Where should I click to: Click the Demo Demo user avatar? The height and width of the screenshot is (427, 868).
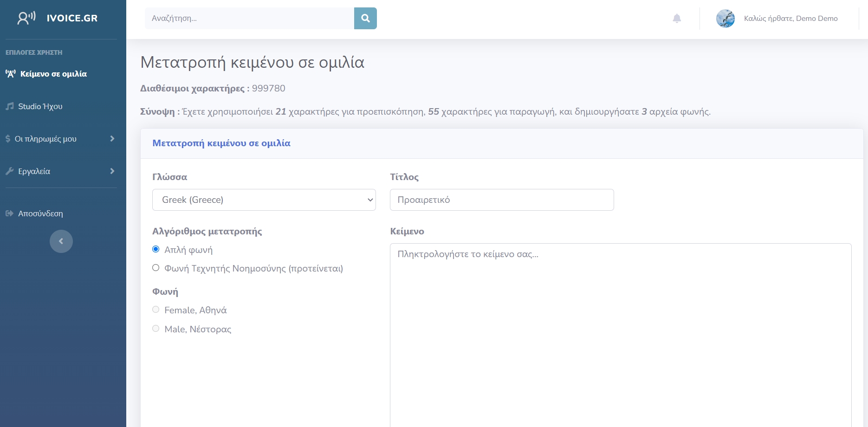pos(725,19)
